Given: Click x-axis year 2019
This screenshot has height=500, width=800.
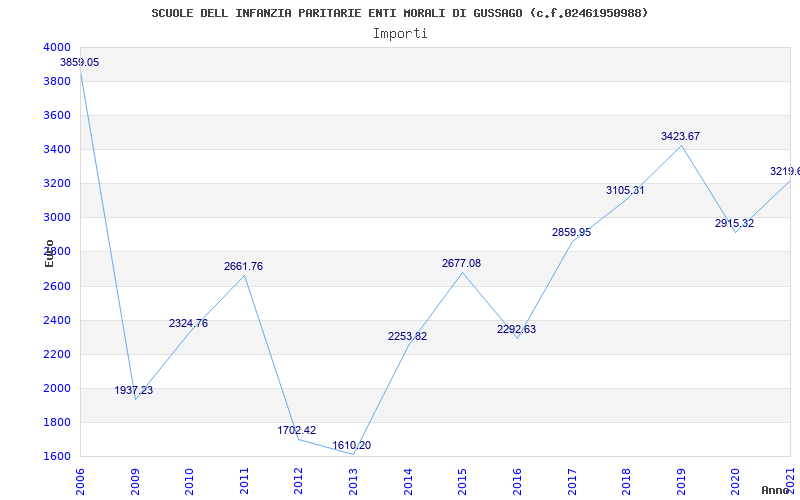Looking at the screenshot, I should pos(681,481).
